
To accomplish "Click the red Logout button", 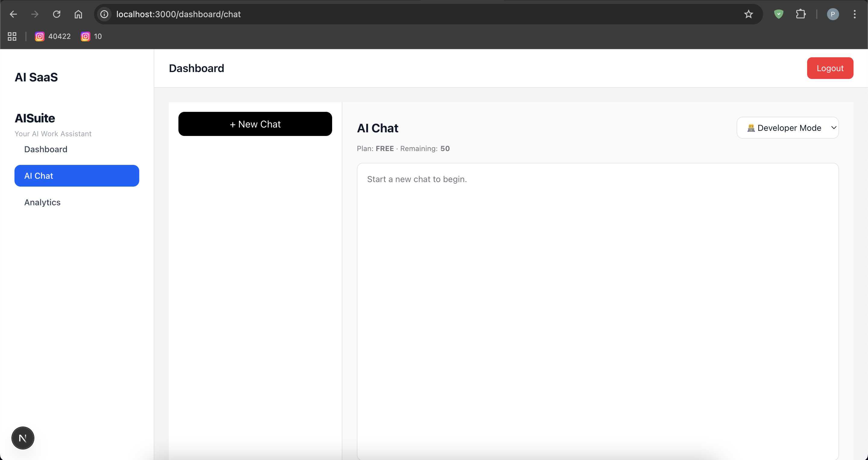I will (830, 68).
